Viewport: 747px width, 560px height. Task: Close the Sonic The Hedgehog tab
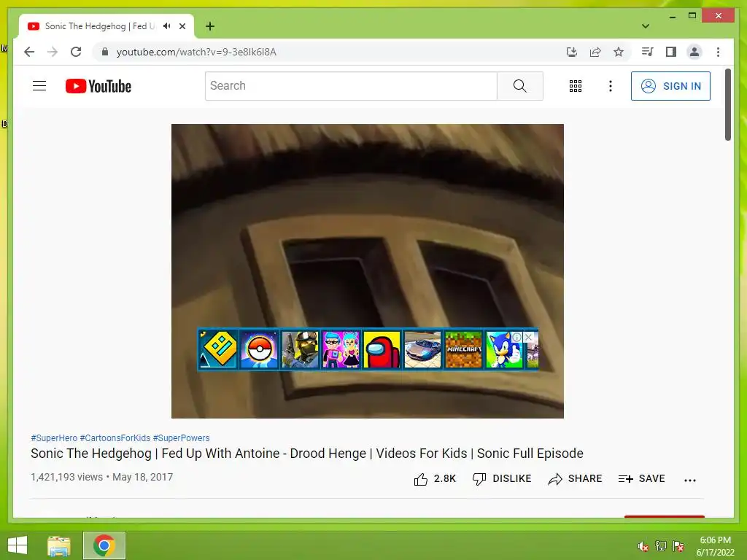(182, 26)
